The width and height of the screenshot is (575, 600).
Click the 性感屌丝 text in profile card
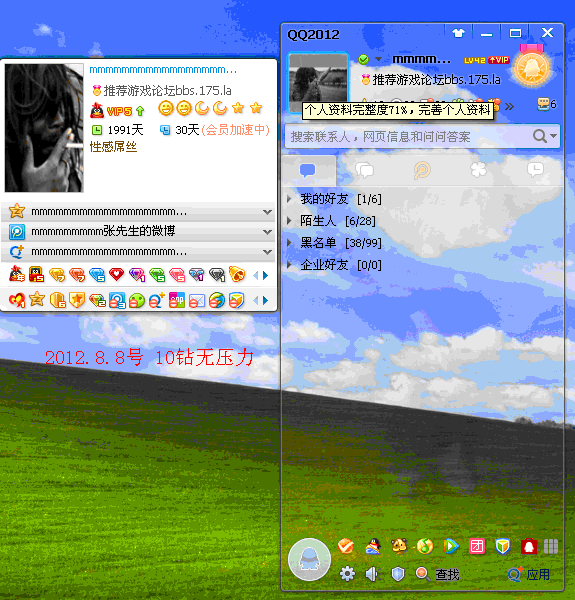click(113, 147)
